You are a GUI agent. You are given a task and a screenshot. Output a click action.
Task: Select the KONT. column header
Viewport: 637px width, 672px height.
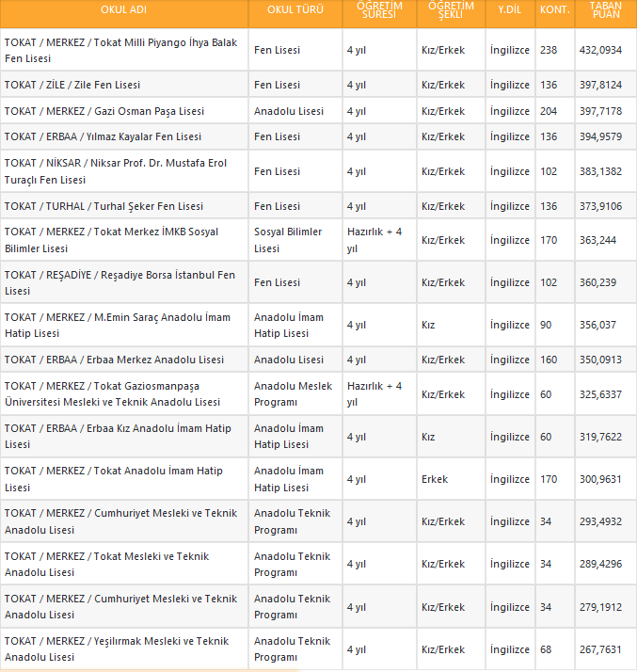click(x=554, y=10)
